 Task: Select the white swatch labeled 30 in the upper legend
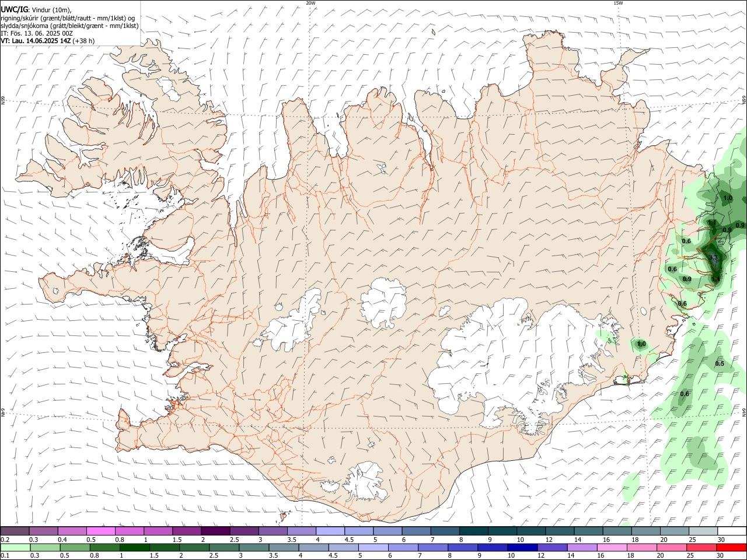point(732,531)
